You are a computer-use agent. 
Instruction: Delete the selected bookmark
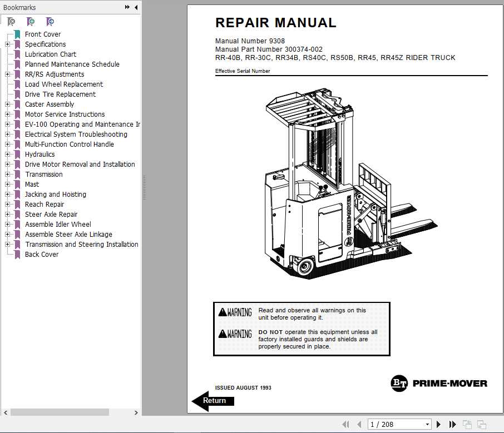click(11, 21)
